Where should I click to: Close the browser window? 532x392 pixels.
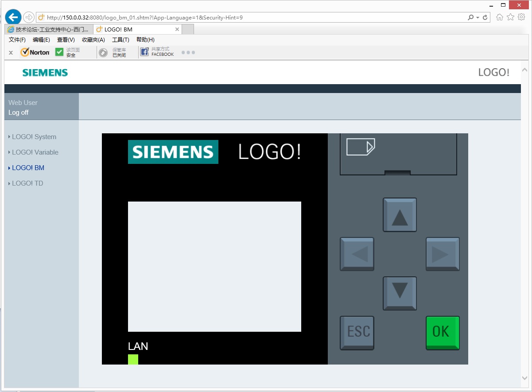point(519,5)
